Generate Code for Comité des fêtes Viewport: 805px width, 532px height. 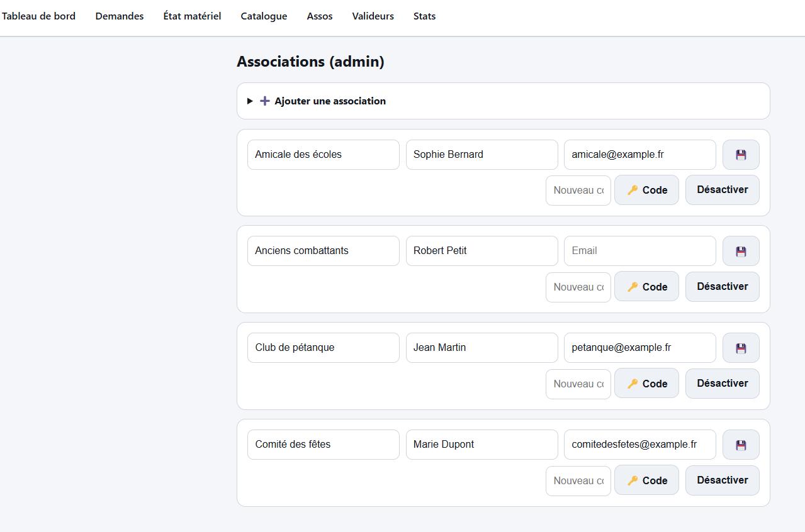coord(647,480)
